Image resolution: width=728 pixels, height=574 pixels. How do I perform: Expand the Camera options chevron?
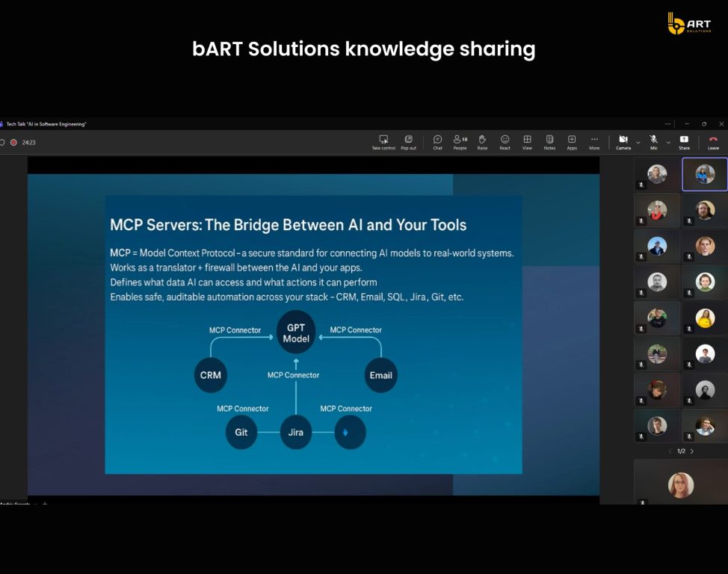point(638,142)
